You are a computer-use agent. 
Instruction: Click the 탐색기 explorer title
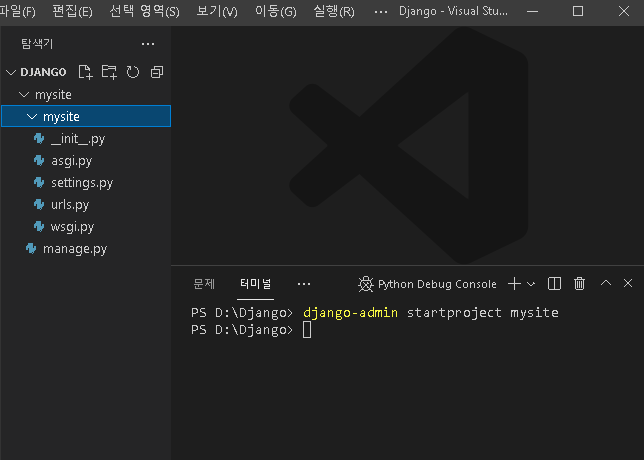coord(37,44)
